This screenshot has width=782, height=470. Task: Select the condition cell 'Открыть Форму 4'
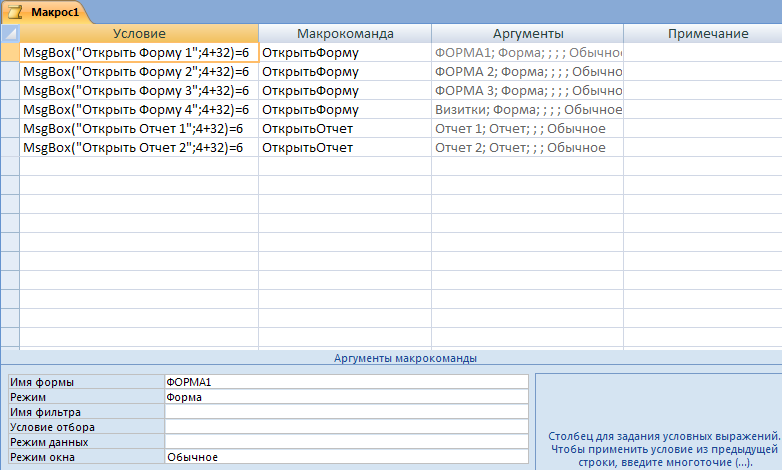click(139, 110)
